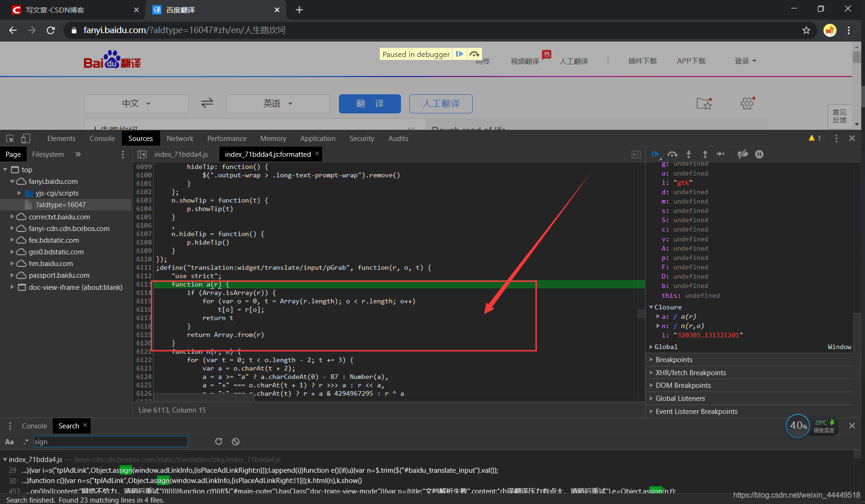Image resolution: width=865 pixels, height=504 pixels.
Task: Open source language 中文 dropdown
Action: (136, 104)
